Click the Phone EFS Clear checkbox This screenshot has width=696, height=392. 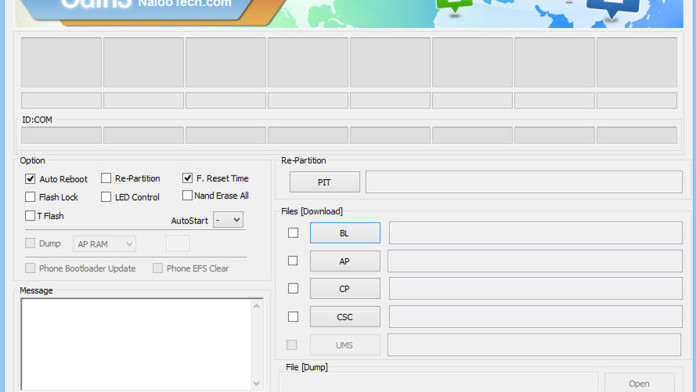pyautogui.click(x=158, y=268)
